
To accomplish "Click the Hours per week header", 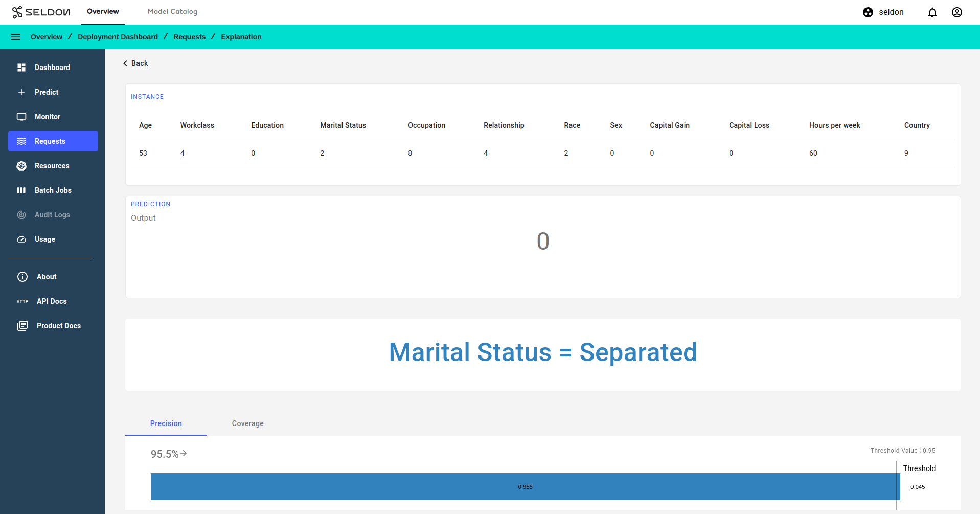I will (x=835, y=125).
